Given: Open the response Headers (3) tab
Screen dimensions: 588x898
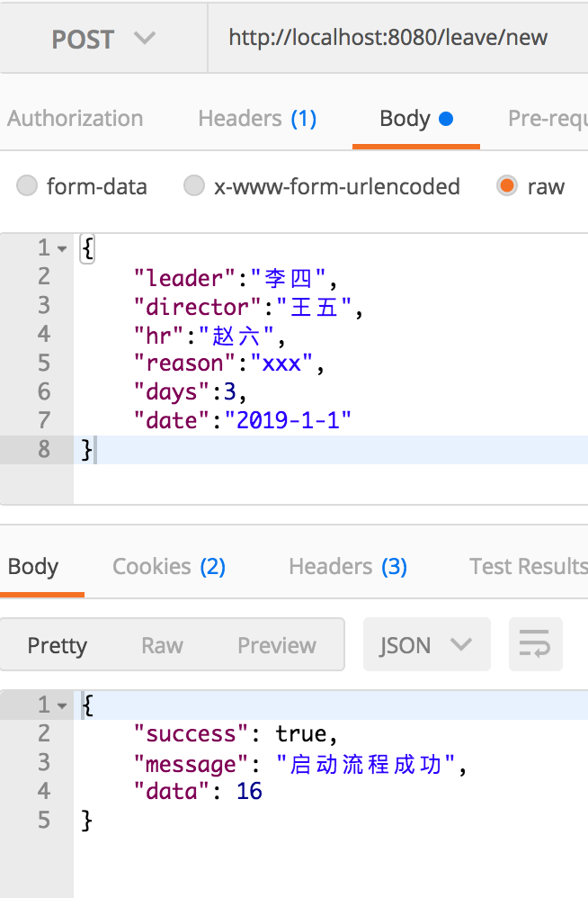Looking at the screenshot, I should coord(348,567).
